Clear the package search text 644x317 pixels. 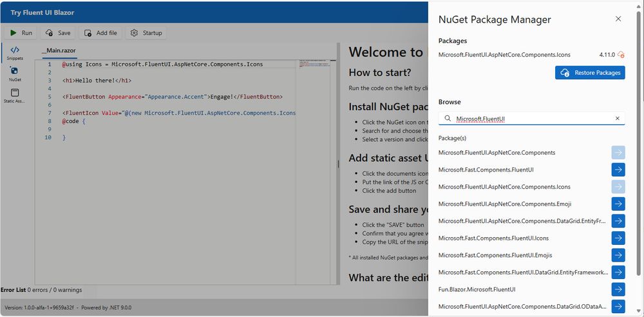pyautogui.click(x=618, y=119)
